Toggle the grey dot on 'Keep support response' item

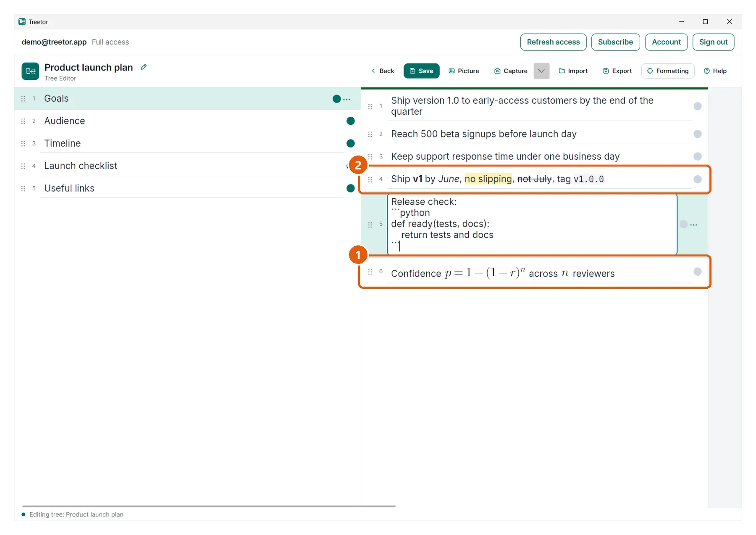(x=698, y=156)
